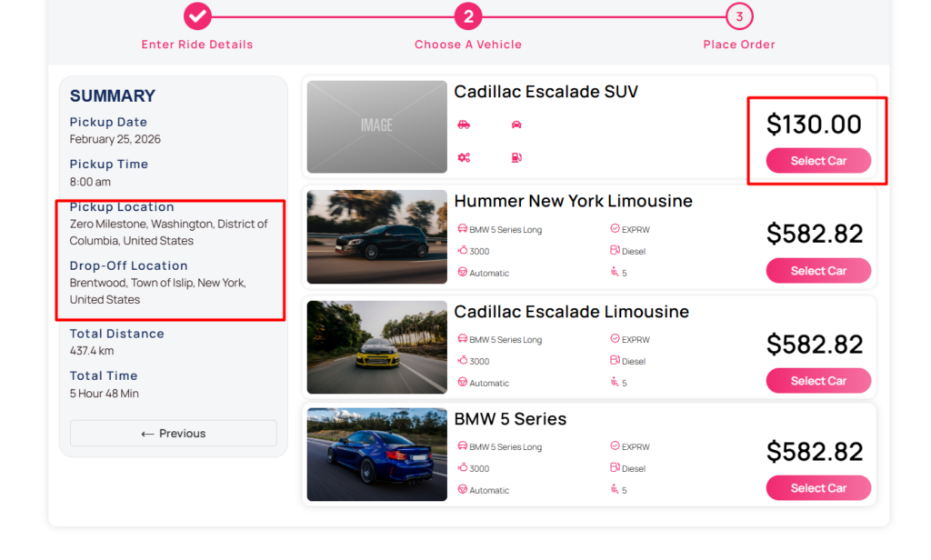
Task: Click the seat passenger icon on BMW 5 Series
Action: 615,490
